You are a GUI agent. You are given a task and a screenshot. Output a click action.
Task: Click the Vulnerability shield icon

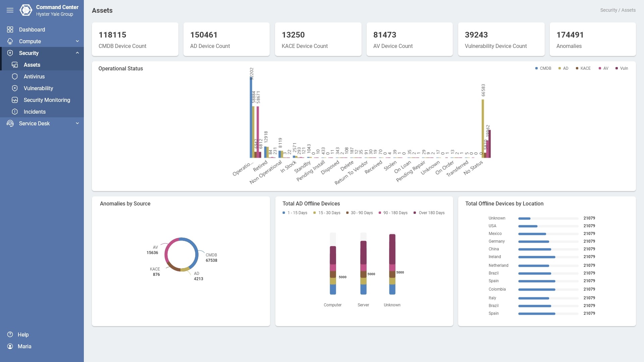[x=15, y=88]
